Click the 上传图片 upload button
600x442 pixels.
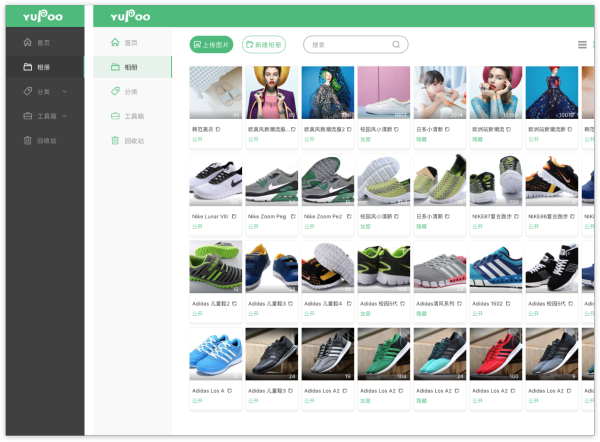tap(210, 45)
